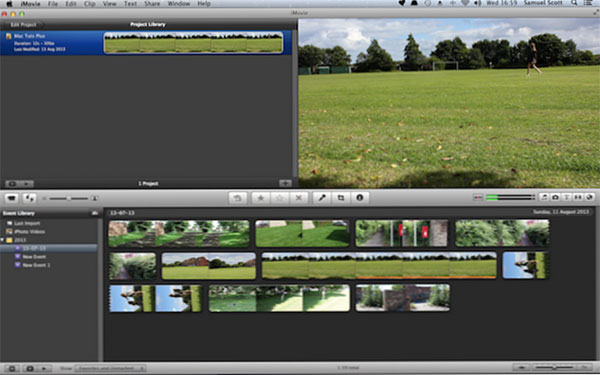This screenshot has width=600, height=375.
Task: Click the audio level meter
Action: (x=510, y=197)
